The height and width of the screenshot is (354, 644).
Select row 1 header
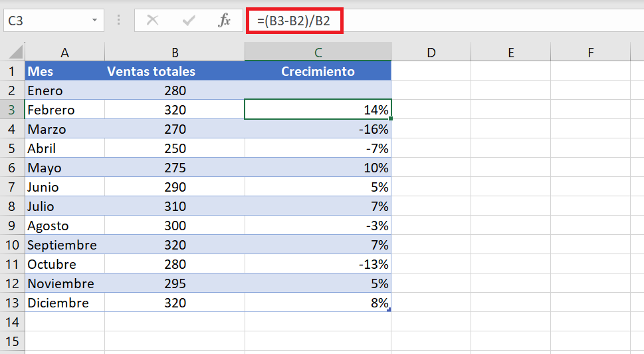12,71
